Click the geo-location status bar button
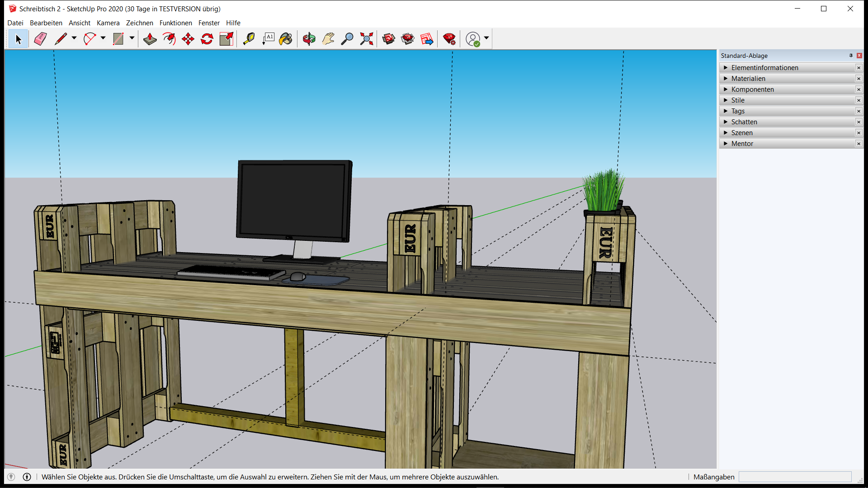The height and width of the screenshot is (488, 868). 11,477
